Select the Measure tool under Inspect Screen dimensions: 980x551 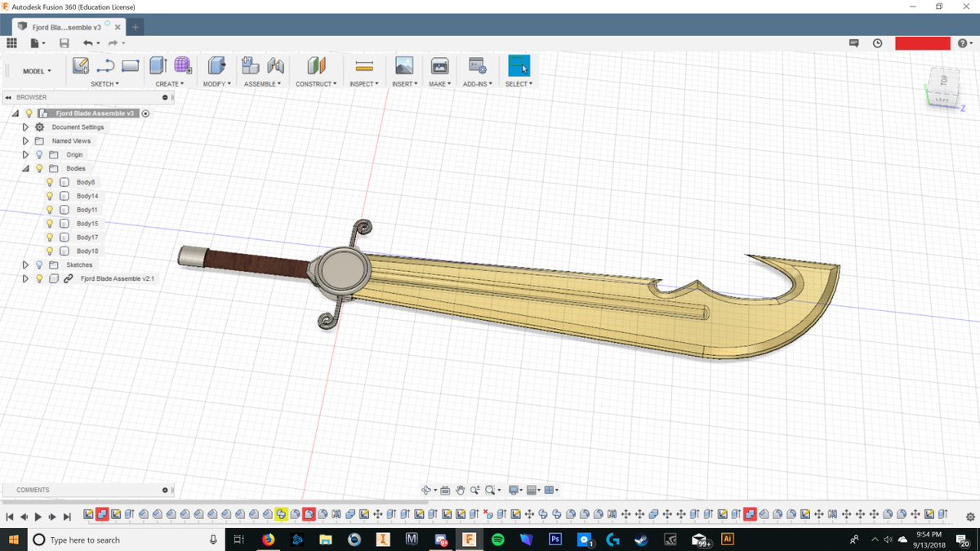pos(364,65)
